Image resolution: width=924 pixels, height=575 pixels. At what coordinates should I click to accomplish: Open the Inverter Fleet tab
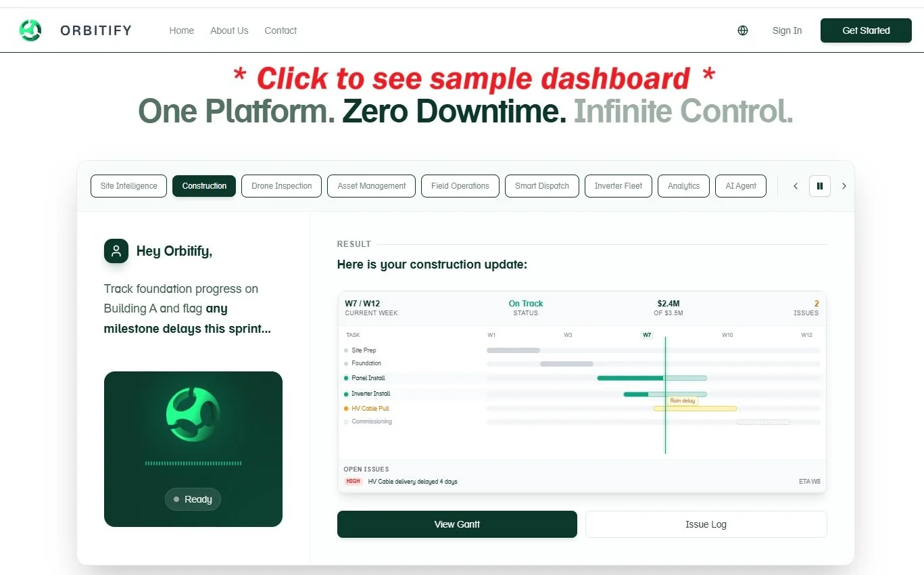click(x=618, y=186)
